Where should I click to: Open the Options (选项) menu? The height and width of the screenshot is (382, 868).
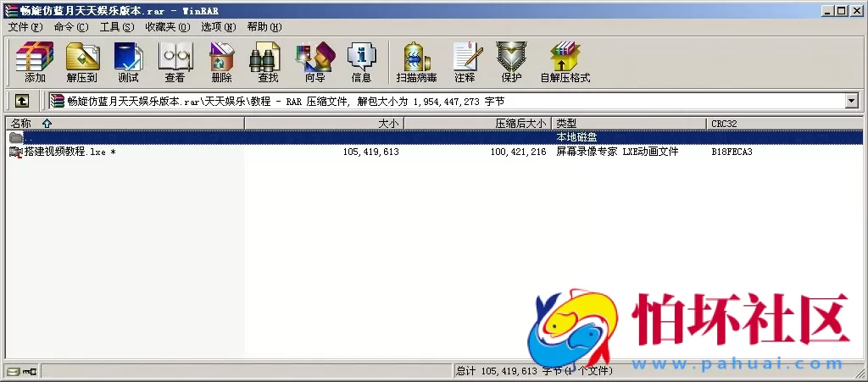click(218, 27)
